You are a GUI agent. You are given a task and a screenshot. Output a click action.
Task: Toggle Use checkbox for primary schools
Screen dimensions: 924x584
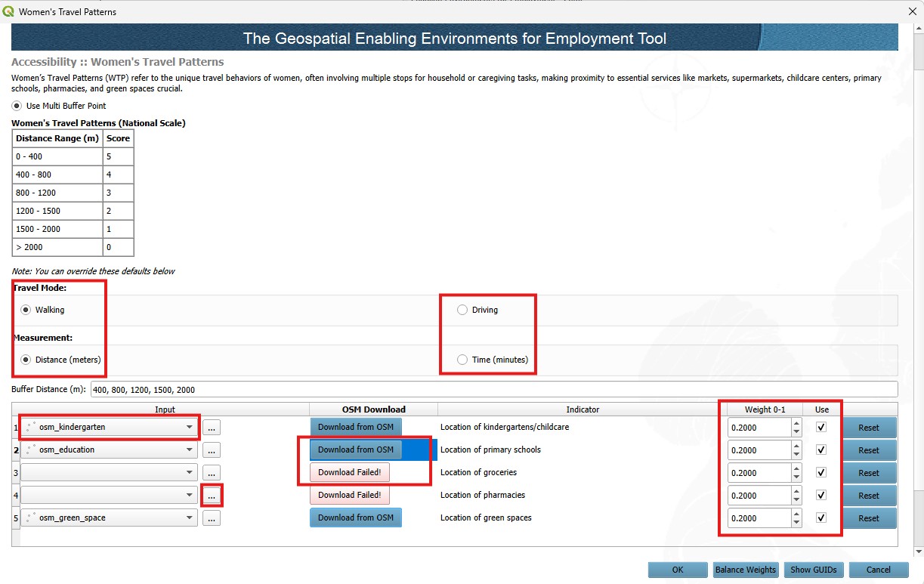[821, 450]
